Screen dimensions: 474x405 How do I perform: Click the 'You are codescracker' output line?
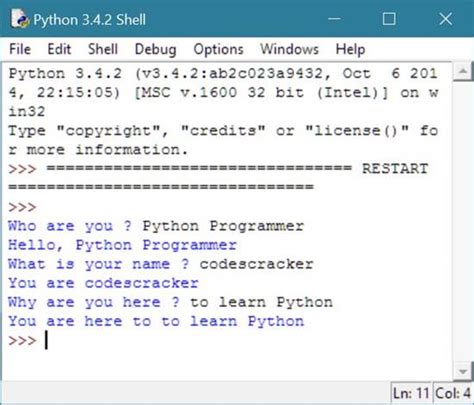(103, 283)
